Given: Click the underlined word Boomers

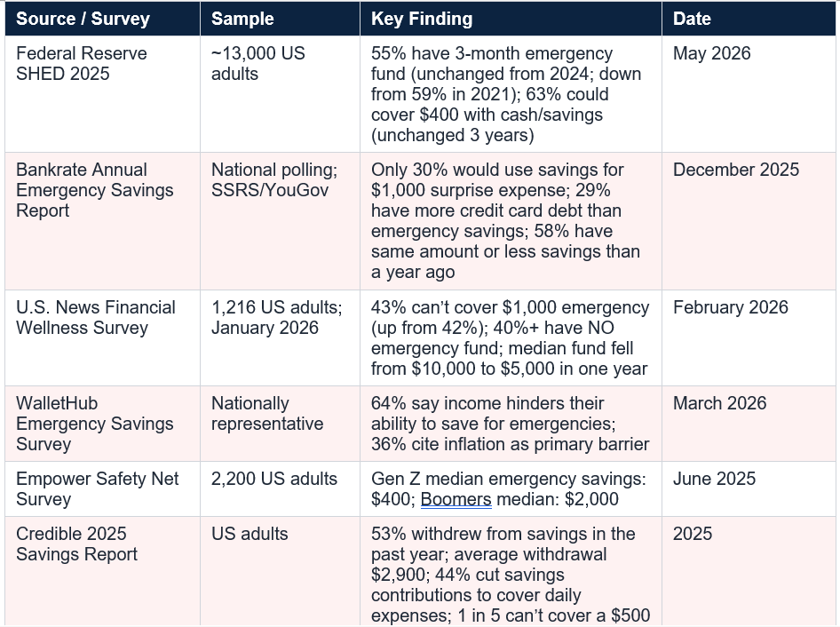Looking at the screenshot, I should click(x=456, y=499).
